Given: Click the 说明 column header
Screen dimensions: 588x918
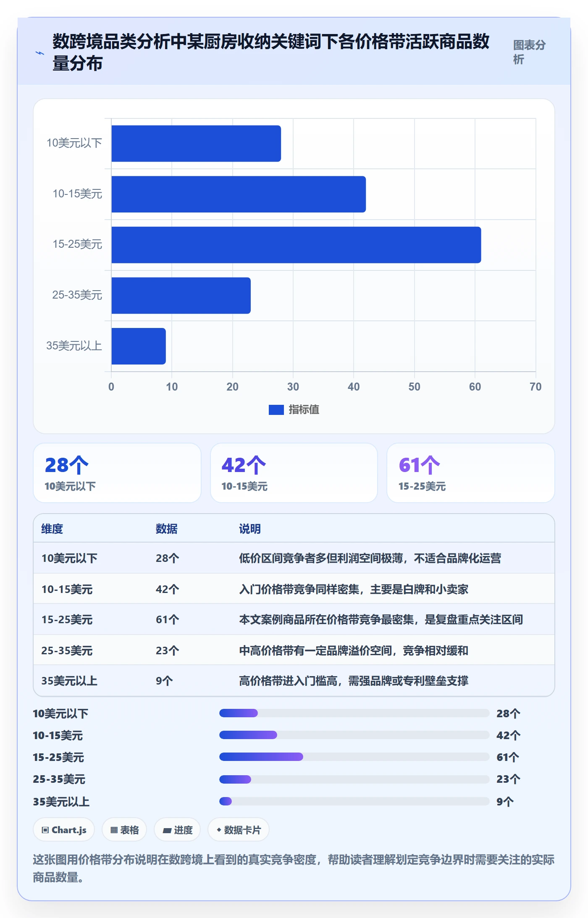Looking at the screenshot, I should click(x=250, y=529).
